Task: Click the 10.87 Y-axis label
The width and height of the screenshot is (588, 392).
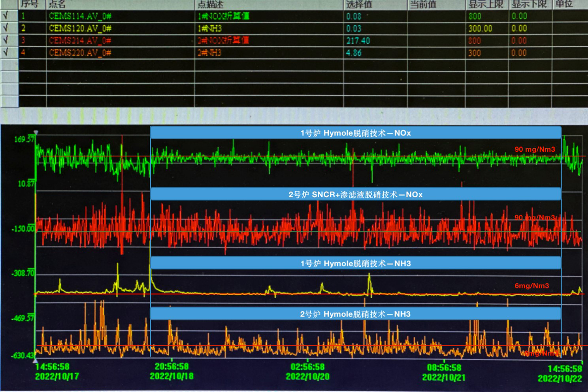Action: pyautogui.click(x=26, y=184)
